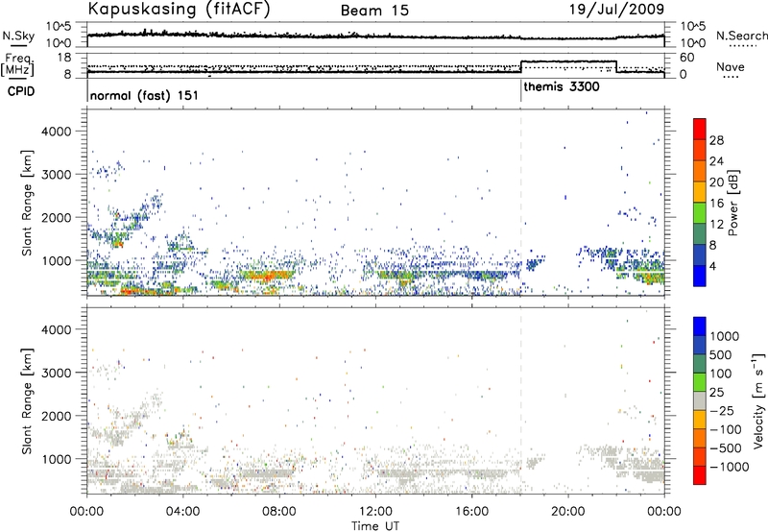Click the '18' frequency axis label
The image size is (768, 532).
coord(64,58)
